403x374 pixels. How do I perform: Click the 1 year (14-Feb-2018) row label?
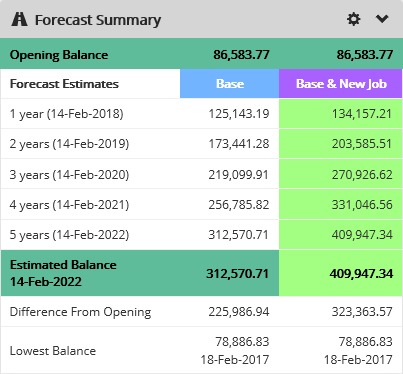67,114
